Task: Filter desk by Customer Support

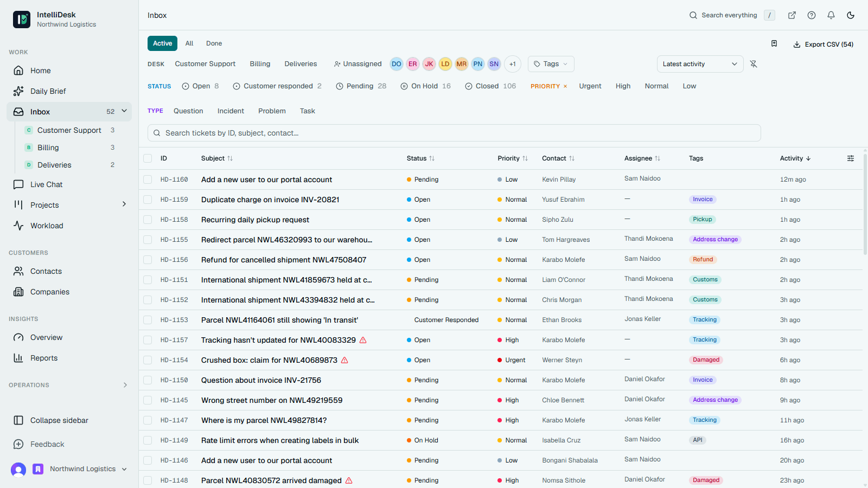Action: point(205,64)
